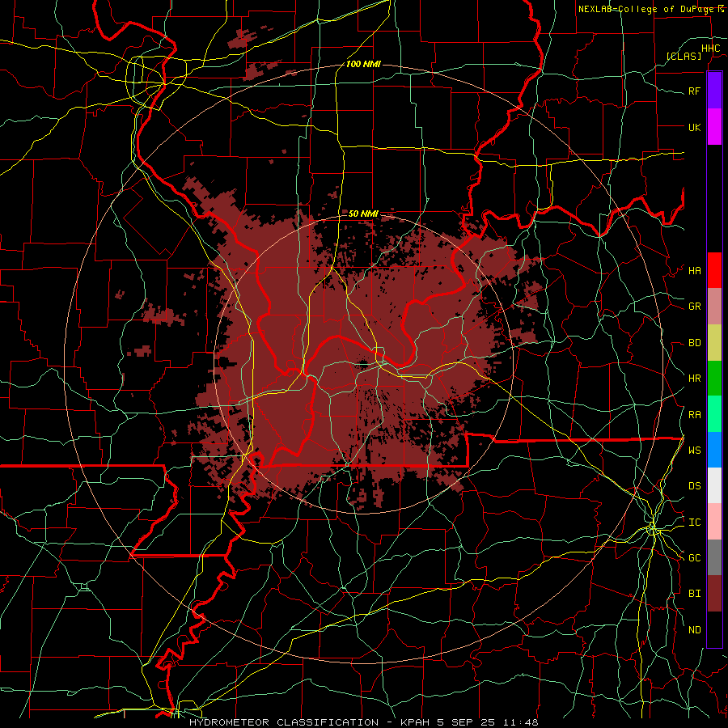Click the BI dark-red legend swatch

point(714,594)
